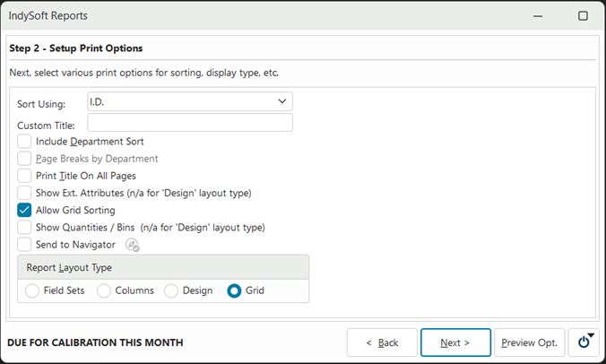Screen dimensions: 606x364
Task: Choose the Columns layout type
Action: coord(104,290)
